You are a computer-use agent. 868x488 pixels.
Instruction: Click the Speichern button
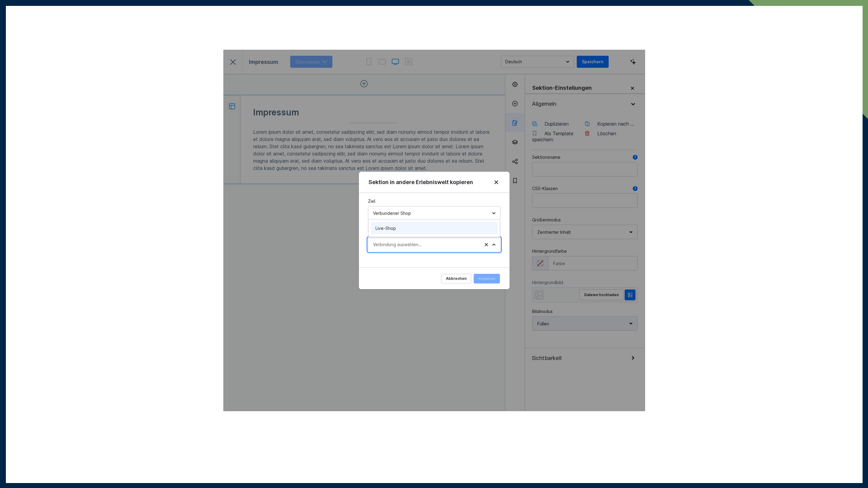pyautogui.click(x=593, y=62)
